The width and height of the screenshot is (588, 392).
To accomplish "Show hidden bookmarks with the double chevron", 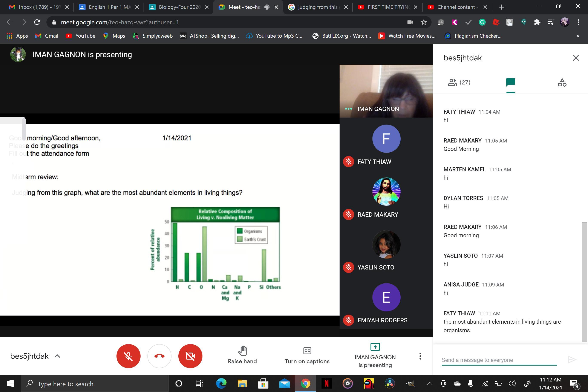I will coord(578,36).
